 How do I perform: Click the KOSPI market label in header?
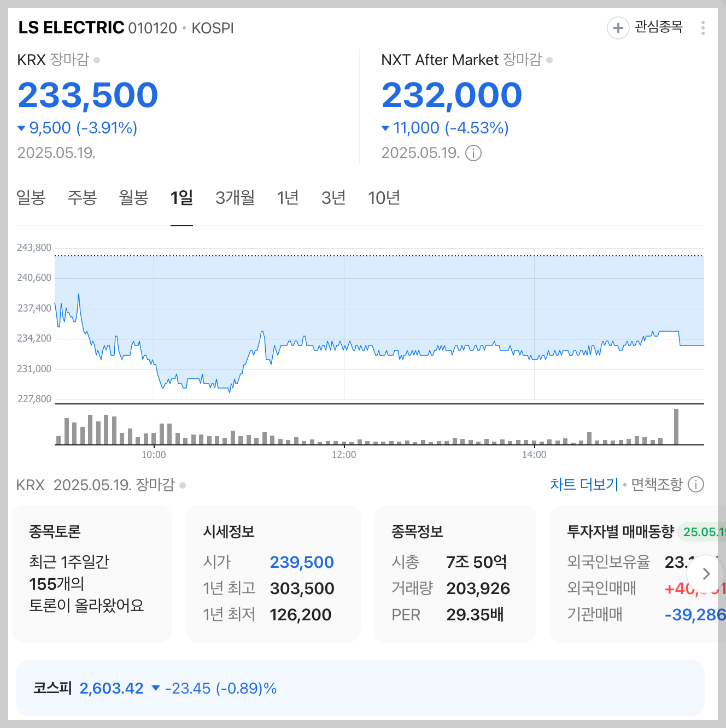(213, 28)
